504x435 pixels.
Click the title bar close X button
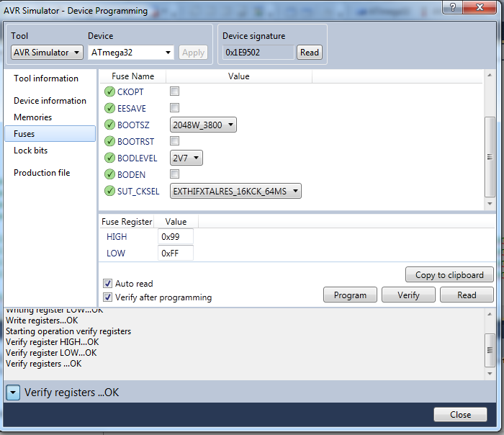(x=480, y=7)
